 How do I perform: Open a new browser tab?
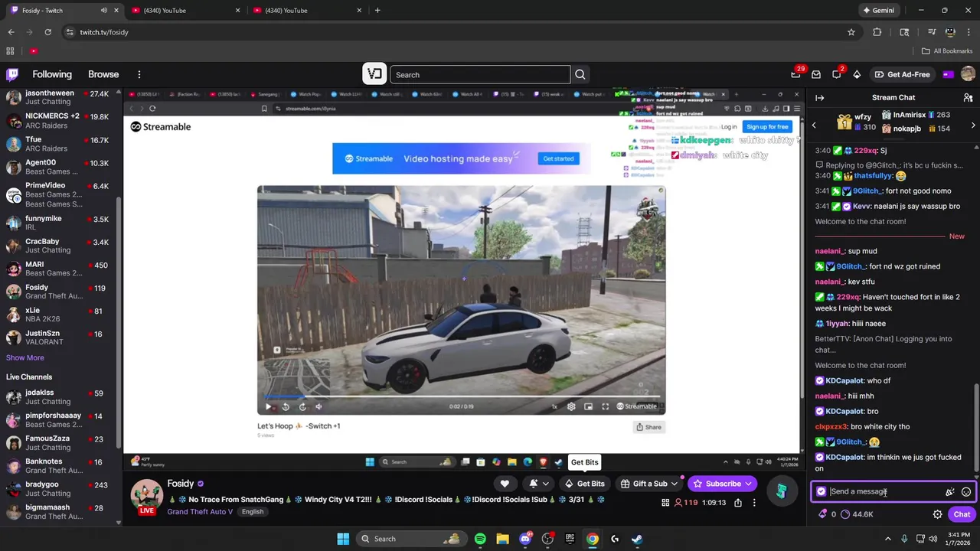[x=377, y=11]
